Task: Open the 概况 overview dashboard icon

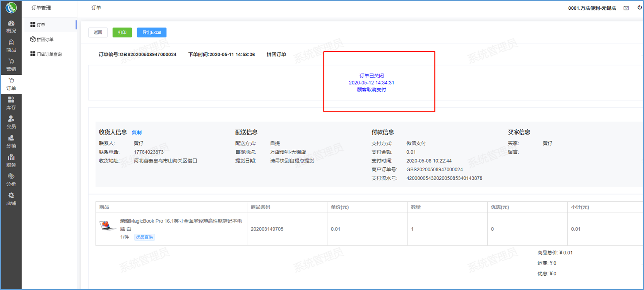Action: pos(11,27)
